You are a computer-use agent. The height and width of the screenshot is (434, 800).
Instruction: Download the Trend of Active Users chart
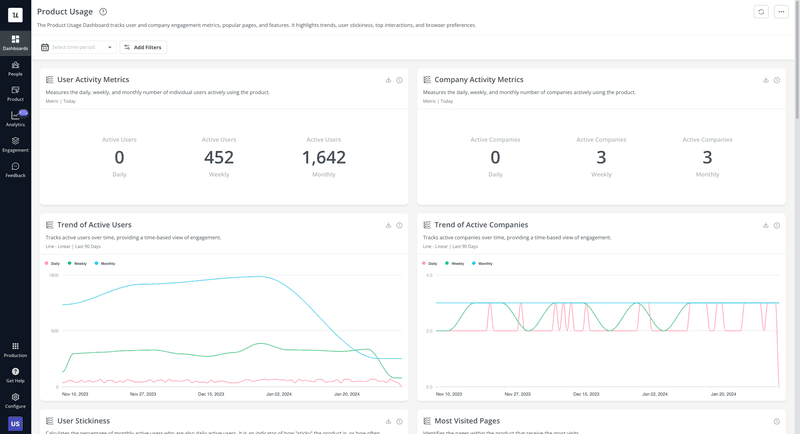388,225
